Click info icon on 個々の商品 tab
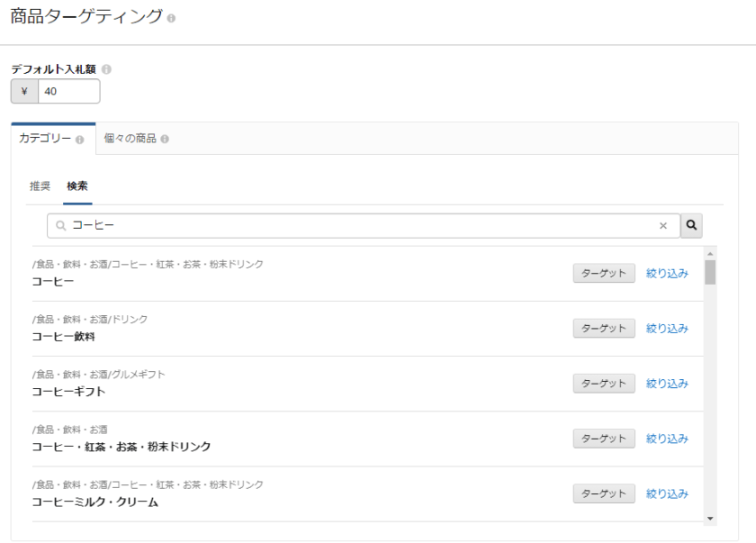756x543 pixels. pos(165,140)
